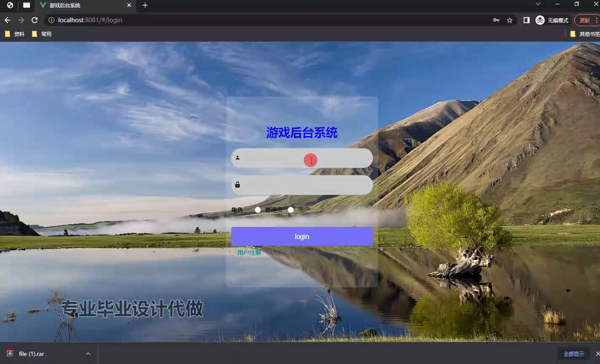The image size is (600, 364).
Task: Click the file (1).rar download icon
Action: (10, 353)
